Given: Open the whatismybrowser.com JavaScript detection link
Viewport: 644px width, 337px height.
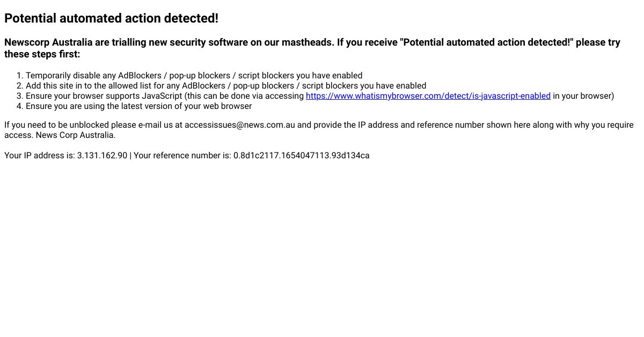Looking at the screenshot, I should (x=428, y=96).
